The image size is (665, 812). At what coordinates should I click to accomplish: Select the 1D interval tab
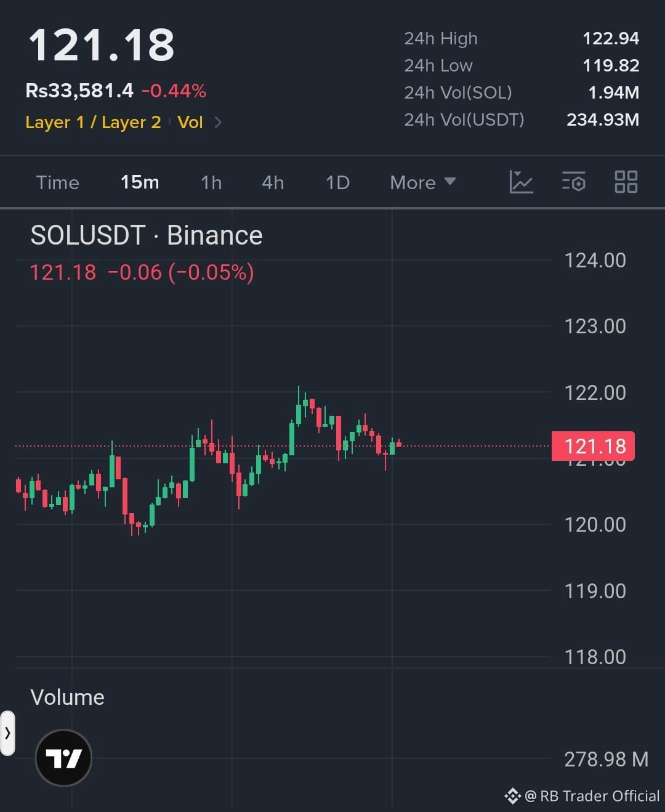point(337,182)
